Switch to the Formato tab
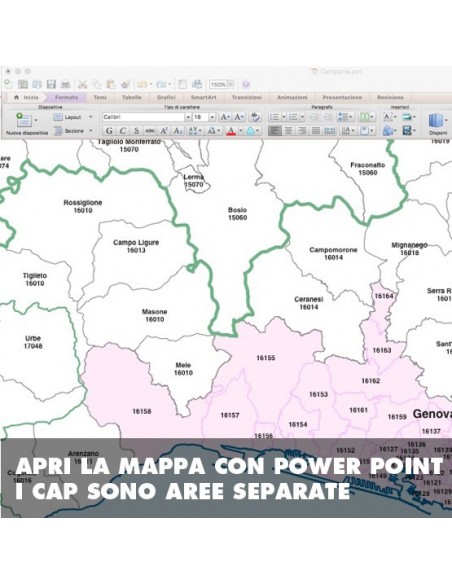The width and height of the screenshot is (452, 584). [66, 97]
